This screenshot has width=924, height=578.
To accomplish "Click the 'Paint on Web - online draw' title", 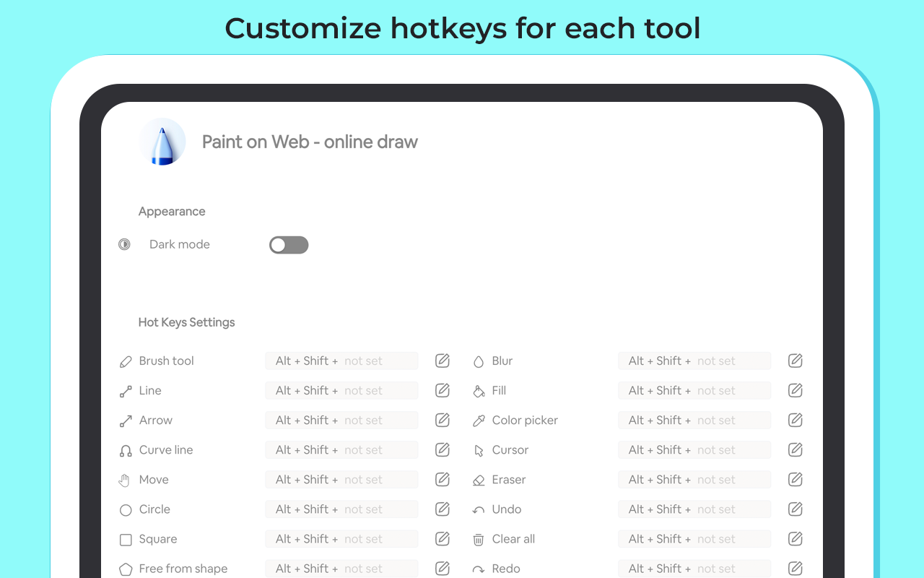I will (x=310, y=142).
